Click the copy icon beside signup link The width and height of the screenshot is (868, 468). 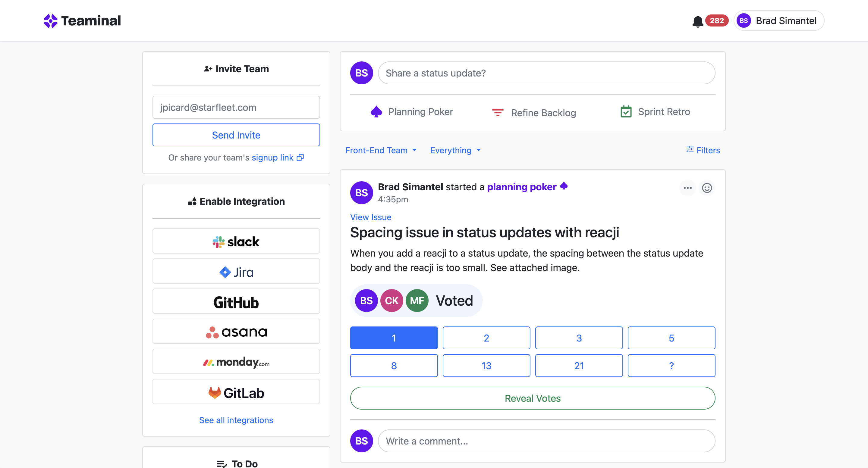point(300,158)
